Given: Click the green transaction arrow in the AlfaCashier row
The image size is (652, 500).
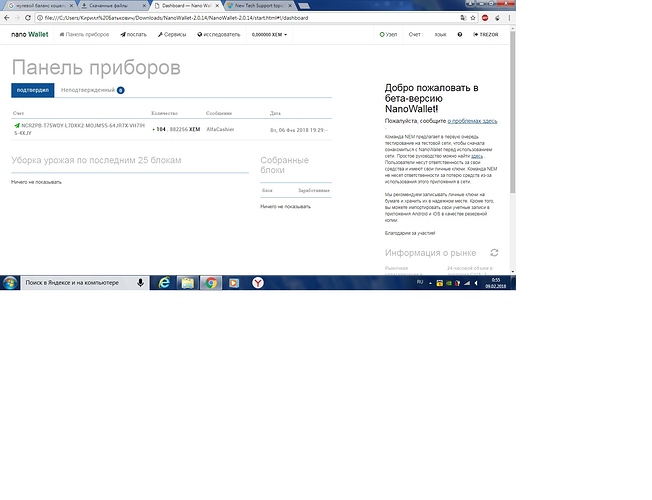Looking at the screenshot, I should [17, 125].
